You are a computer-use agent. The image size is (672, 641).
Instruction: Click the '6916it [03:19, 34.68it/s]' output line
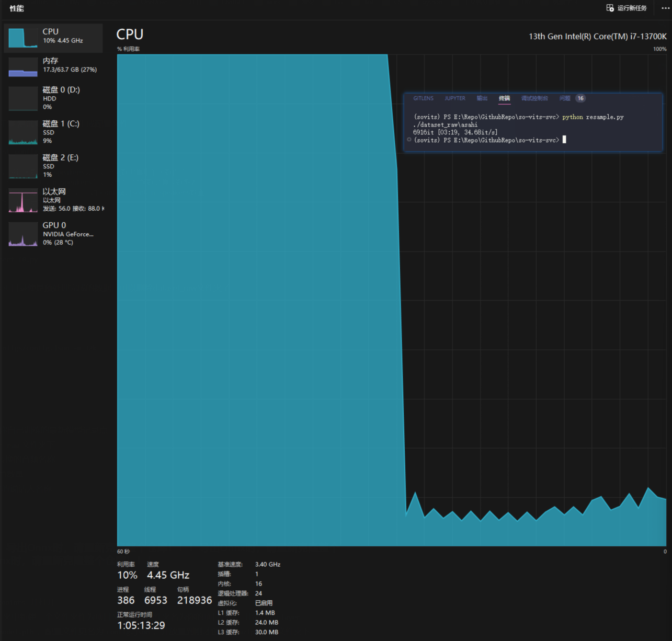[455, 132]
